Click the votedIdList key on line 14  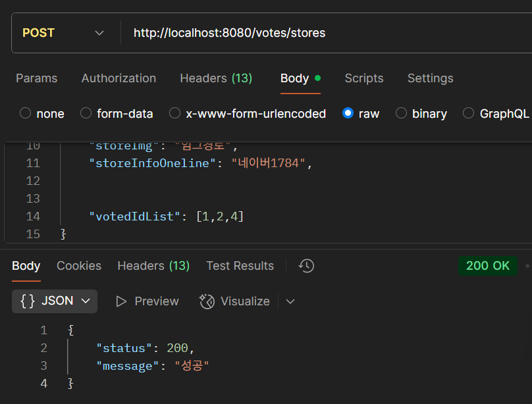134,216
